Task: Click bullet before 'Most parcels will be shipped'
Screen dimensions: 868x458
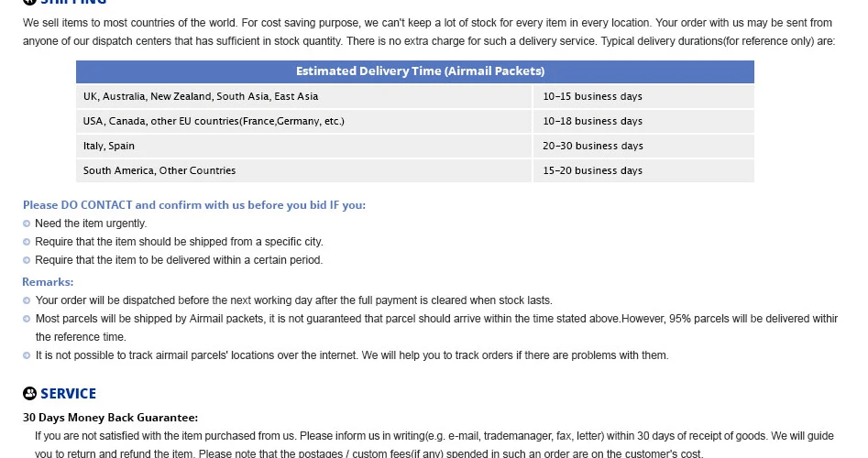Action: tap(27, 319)
